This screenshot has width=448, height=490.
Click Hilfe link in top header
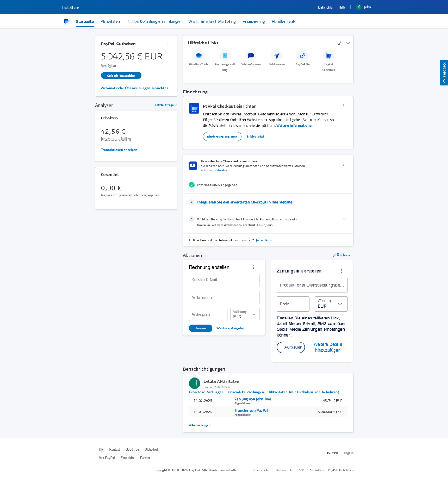click(x=342, y=7)
